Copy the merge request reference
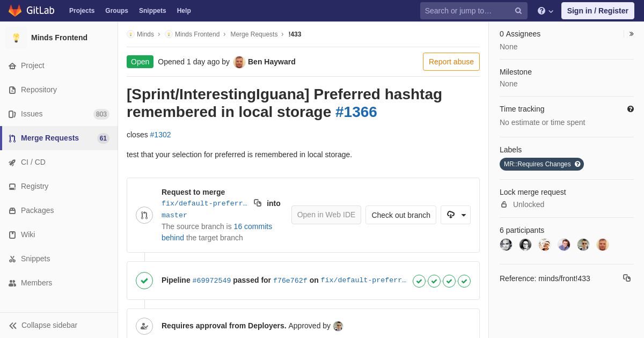Screen dimensions: 644x338 tap(626, 278)
